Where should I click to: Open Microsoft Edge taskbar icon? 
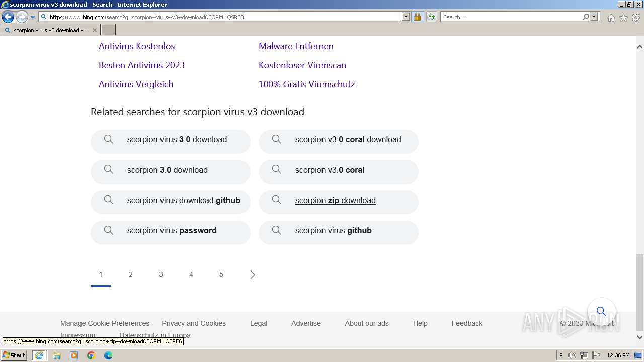pyautogui.click(x=108, y=355)
